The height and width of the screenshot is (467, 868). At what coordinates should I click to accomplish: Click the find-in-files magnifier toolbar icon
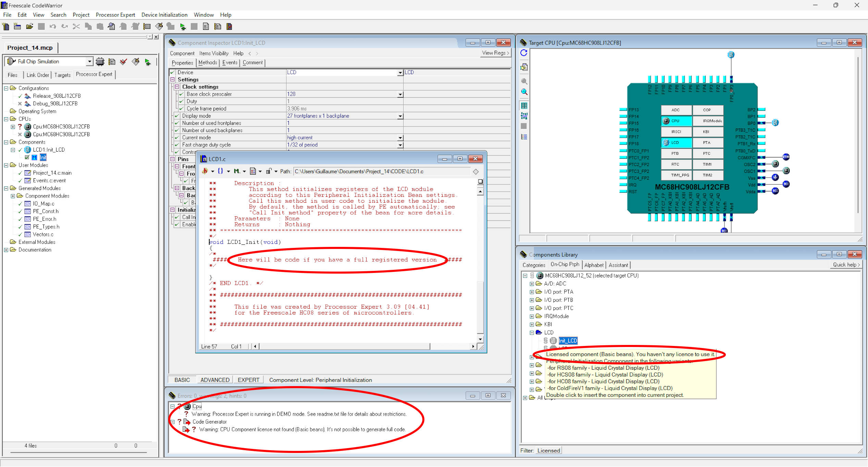click(x=111, y=26)
